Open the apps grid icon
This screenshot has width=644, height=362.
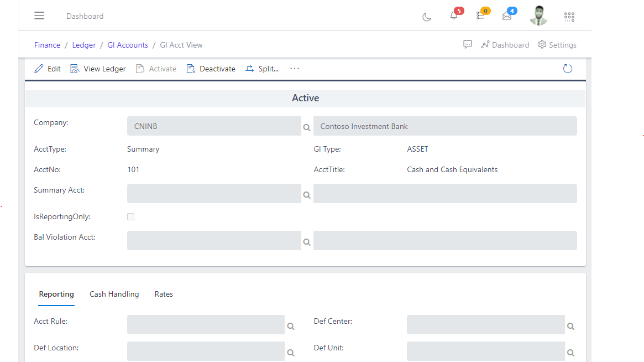coord(569,17)
